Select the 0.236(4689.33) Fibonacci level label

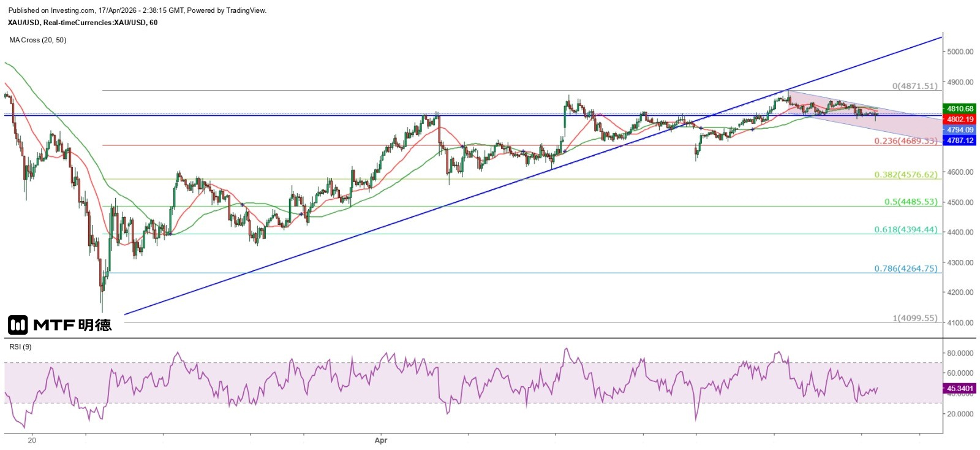(905, 141)
